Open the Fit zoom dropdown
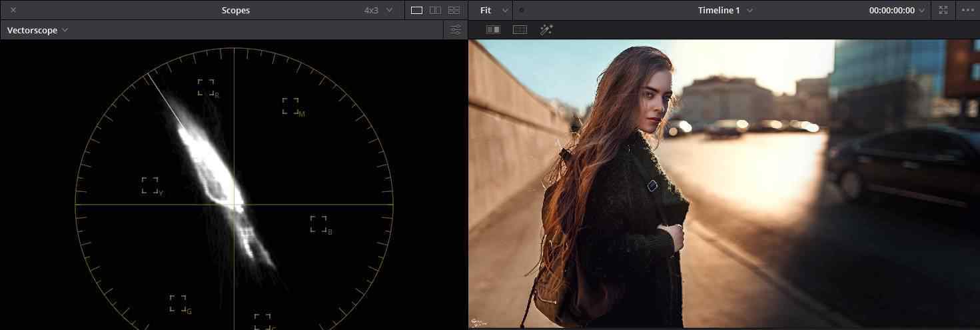980x330 pixels. point(493,10)
